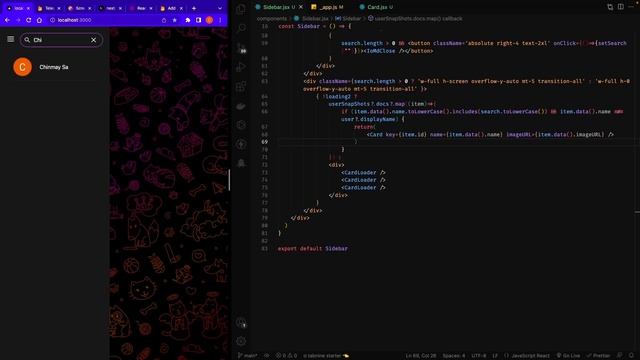Click the Prettier status item
This screenshot has height=360, width=640.
click(598, 356)
